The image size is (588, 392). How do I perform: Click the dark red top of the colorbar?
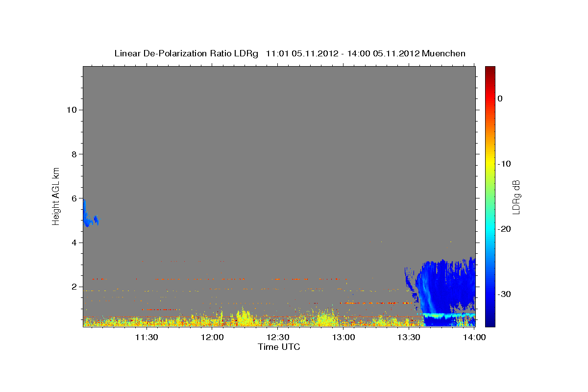(x=490, y=71)
